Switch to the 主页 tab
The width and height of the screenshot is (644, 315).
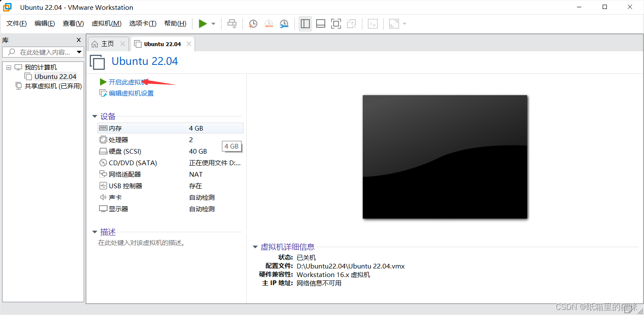[x=106, y=43]
